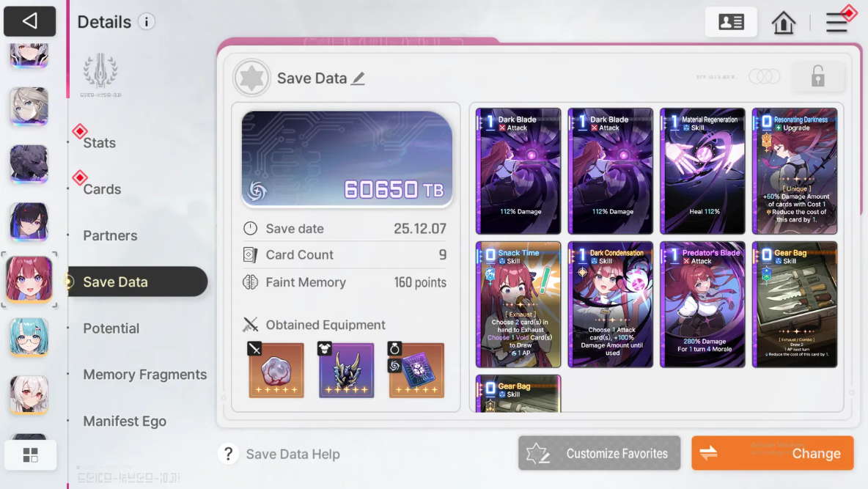Image resolution: width=868 pixels, height=489 pixels.
Task: Click the profile card icon
Action: (731, 22)
